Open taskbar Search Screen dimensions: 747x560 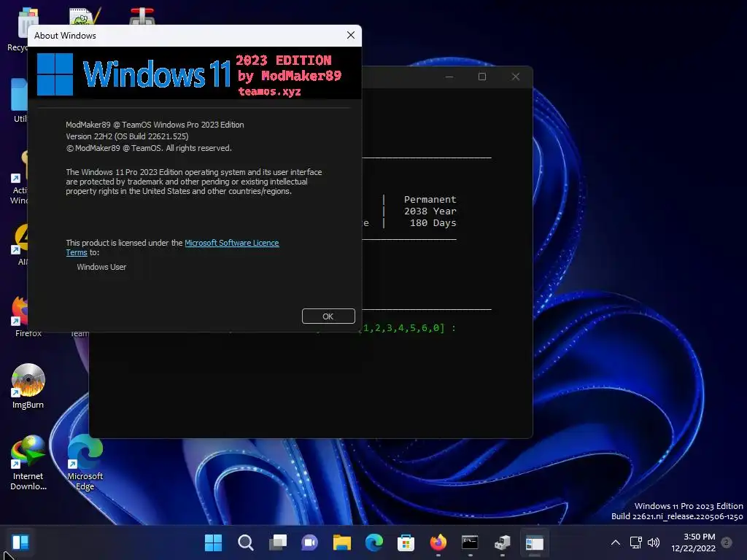[x=245, y=542]
